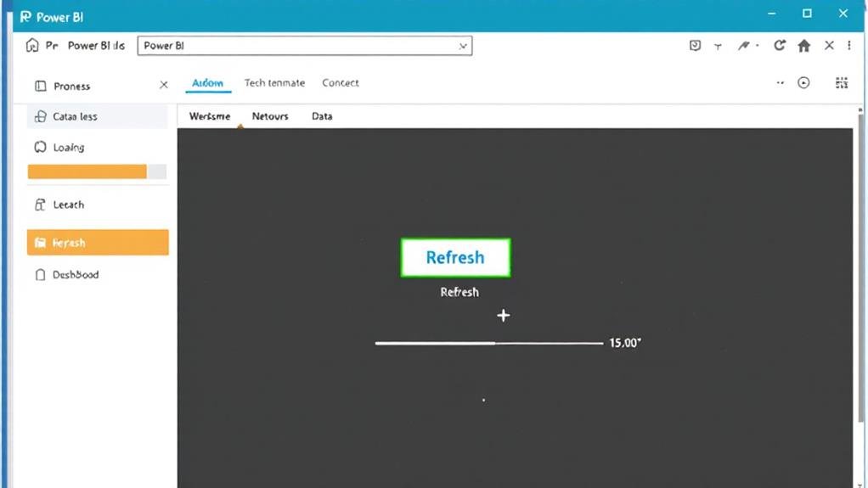This screenshot has width=868, height=488.
Task: Focus the Power BI address field
Action: tap(304, 46)
